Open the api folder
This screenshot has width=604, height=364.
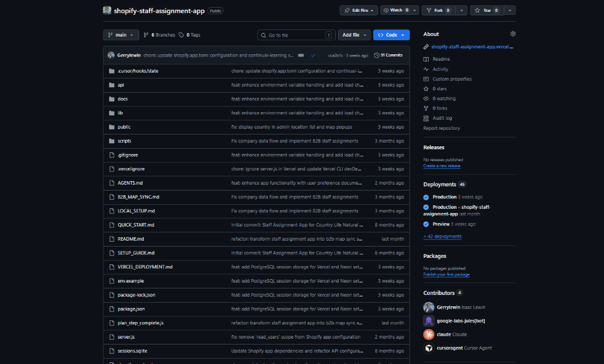coord(121,85)
